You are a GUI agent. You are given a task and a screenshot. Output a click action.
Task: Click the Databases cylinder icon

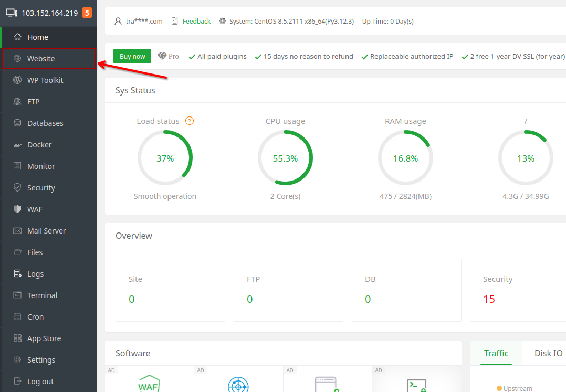click(17, 123)
